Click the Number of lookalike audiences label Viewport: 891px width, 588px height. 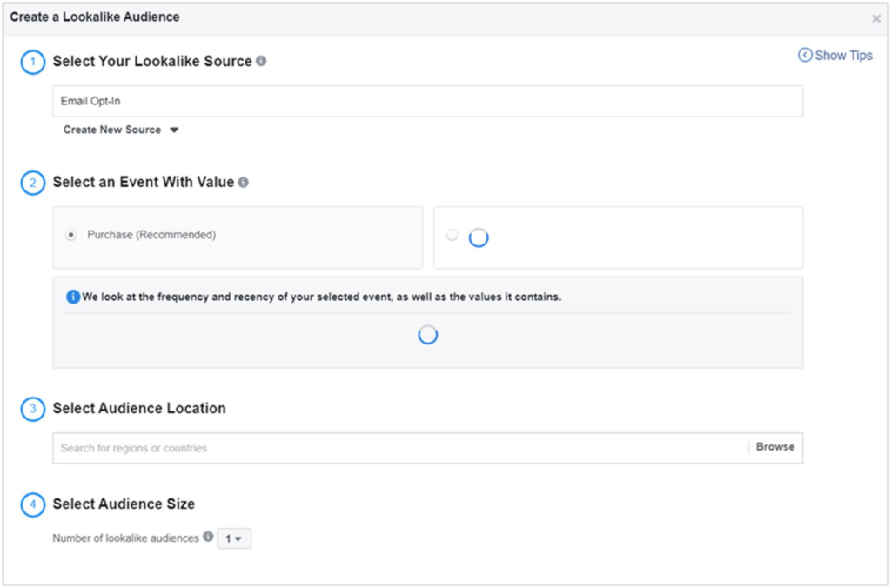(x=125, y=538)
